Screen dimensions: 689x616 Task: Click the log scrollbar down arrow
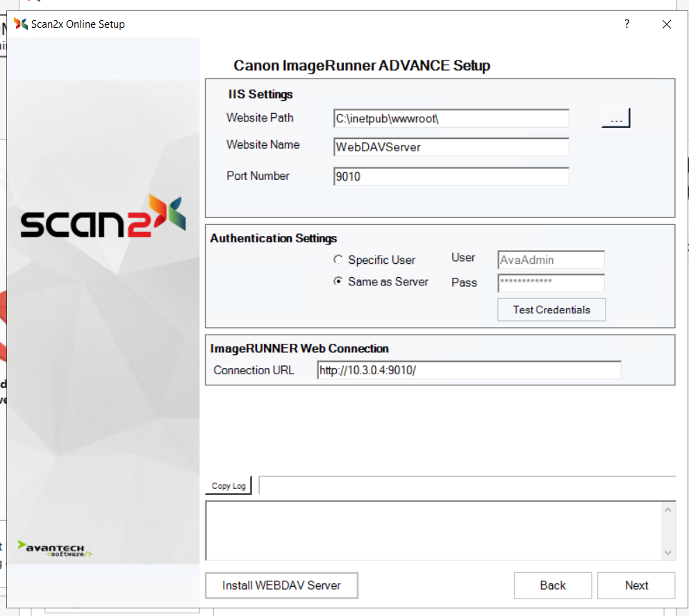click(x=668, y=553)
